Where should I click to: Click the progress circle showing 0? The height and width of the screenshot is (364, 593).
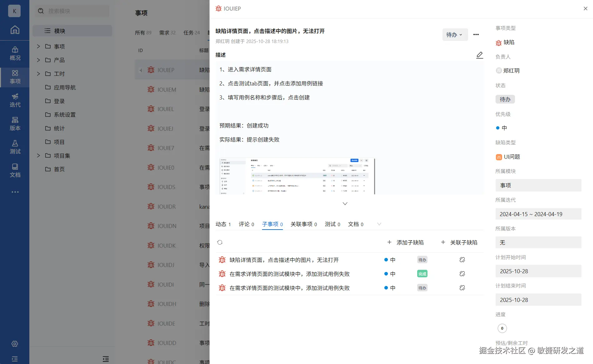pyautogui.click(x=502, y=328)
